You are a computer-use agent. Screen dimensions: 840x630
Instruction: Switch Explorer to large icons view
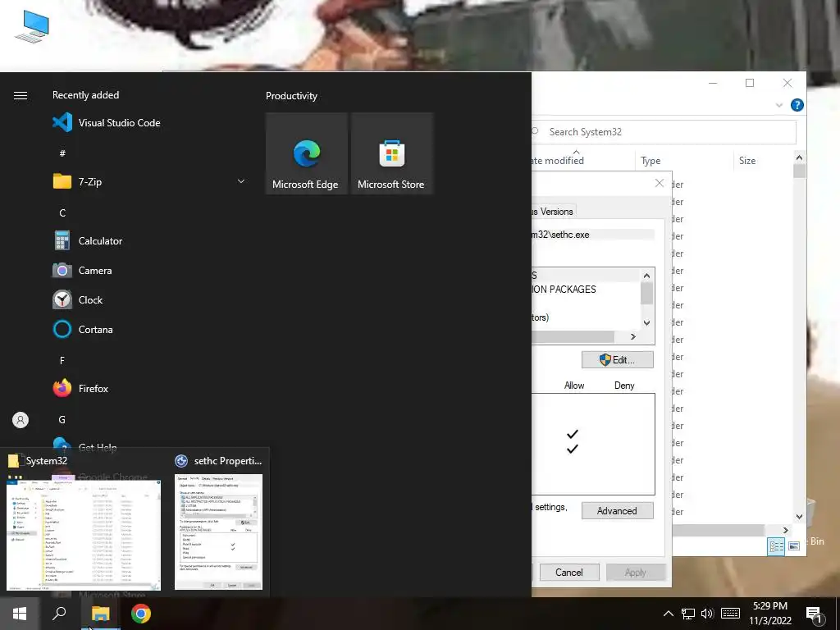tap(794, 546)
